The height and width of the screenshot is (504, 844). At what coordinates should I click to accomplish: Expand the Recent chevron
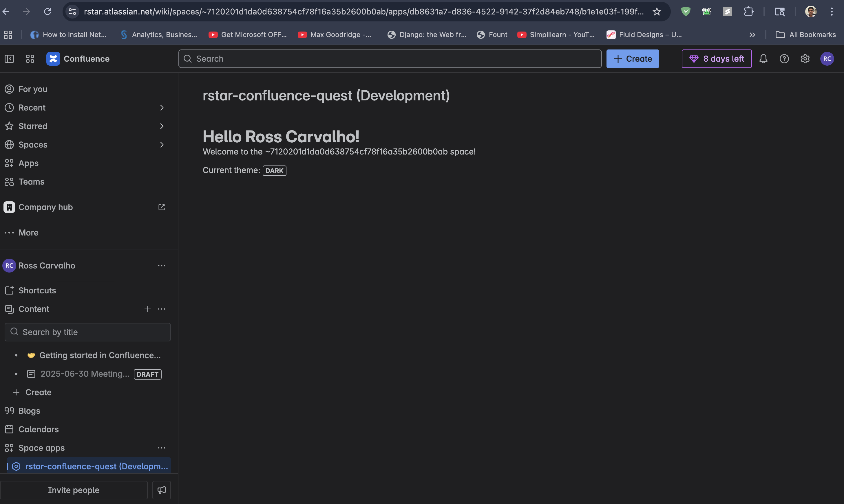(161, 108)
